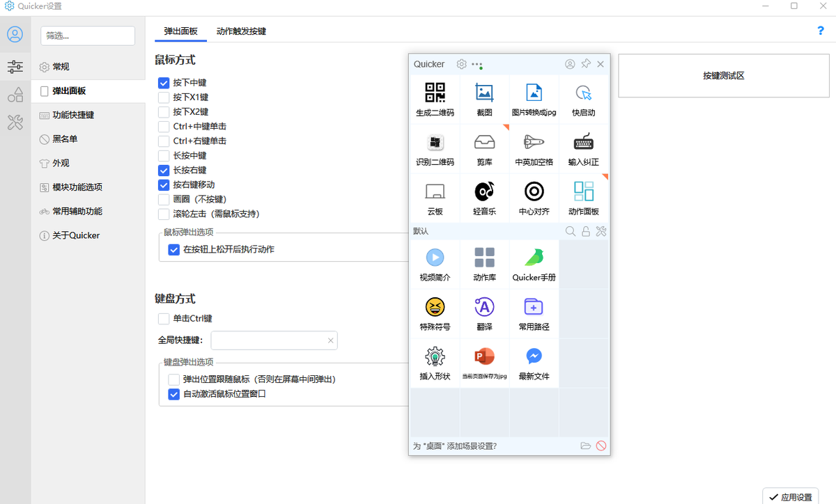
Task: Select the 截图 screenshot action
Action: click(484, 99)
